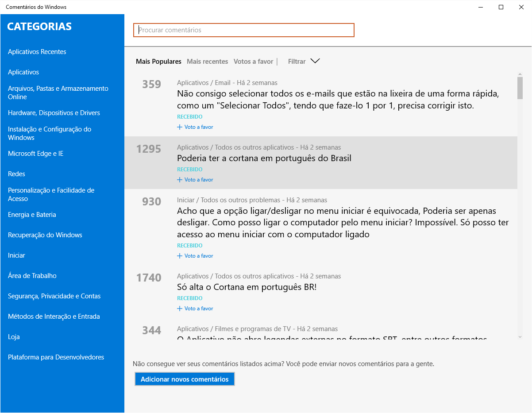This screenshot has height=413, width=532.
Task: Open Aplicativos Recentes category
Action: 37,52
